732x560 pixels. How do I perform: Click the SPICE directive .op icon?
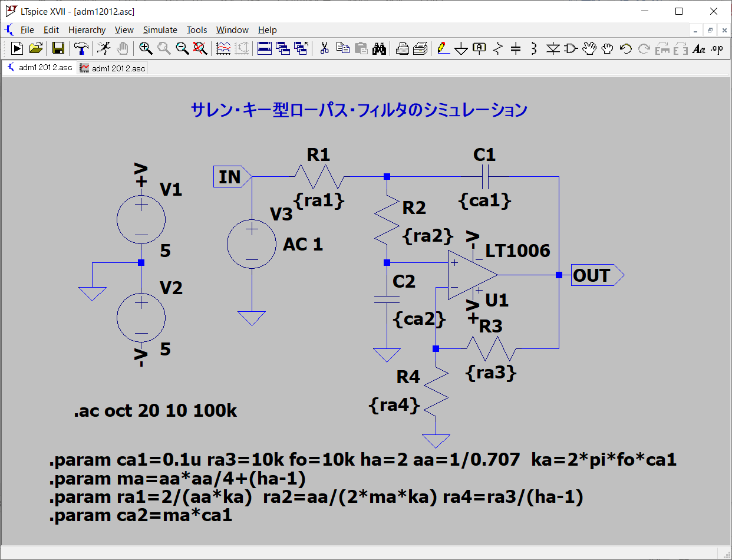(717, 49)
